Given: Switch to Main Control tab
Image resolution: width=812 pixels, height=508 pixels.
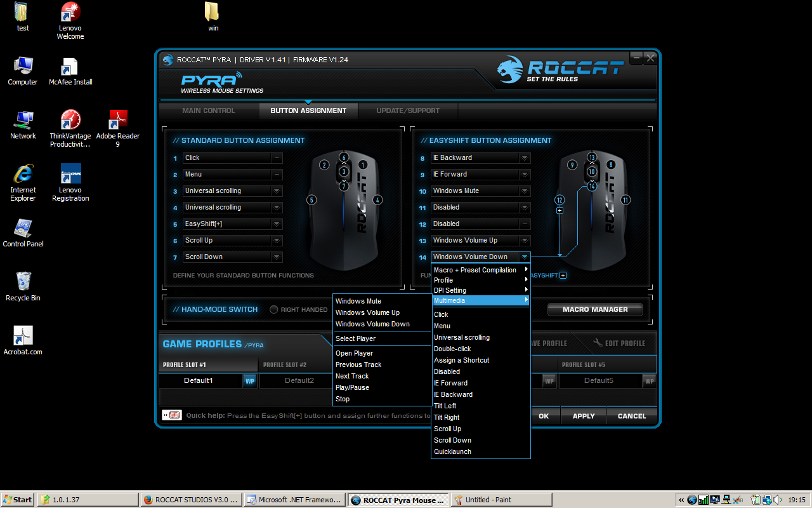Looking at the screenshot, I should tap(208, 110).
